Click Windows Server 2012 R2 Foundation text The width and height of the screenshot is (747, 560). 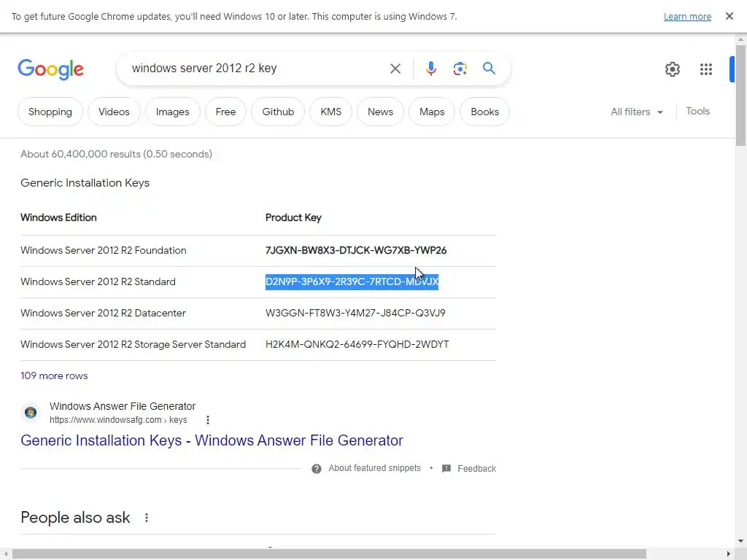tap(104, 251)
